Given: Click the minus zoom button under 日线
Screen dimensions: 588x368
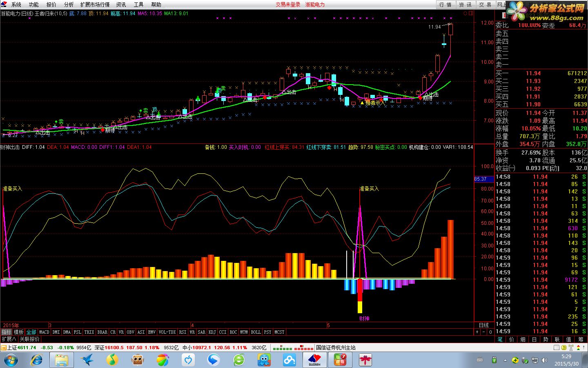Looking at the screenshot, I should point(484,332).
